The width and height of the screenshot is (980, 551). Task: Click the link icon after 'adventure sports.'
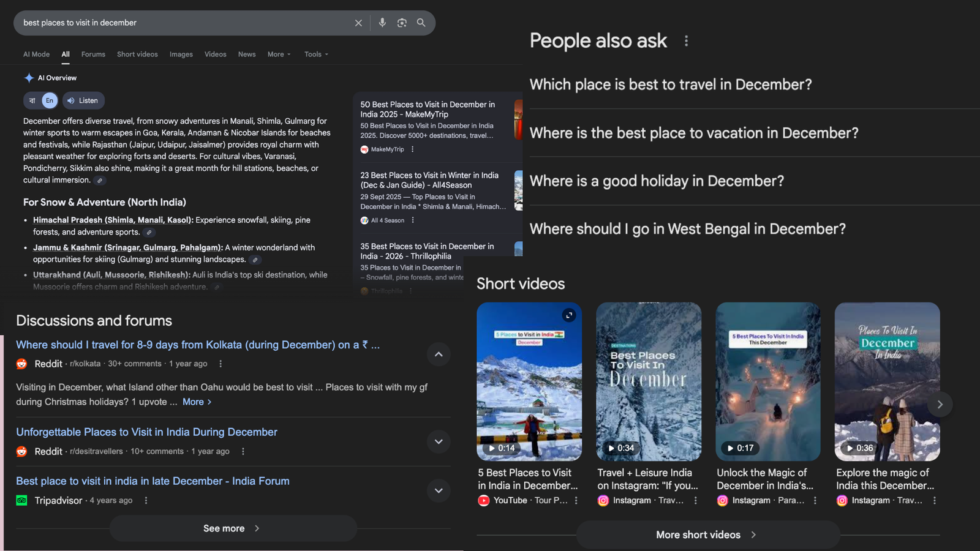click(x=149, y=233)
